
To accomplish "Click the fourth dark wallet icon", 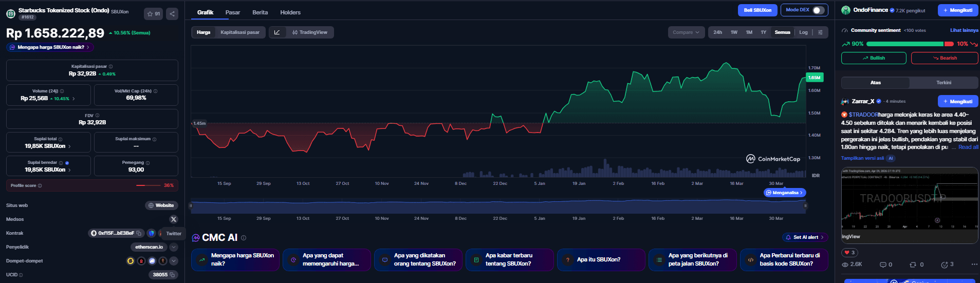I will (x=163, y=261).
